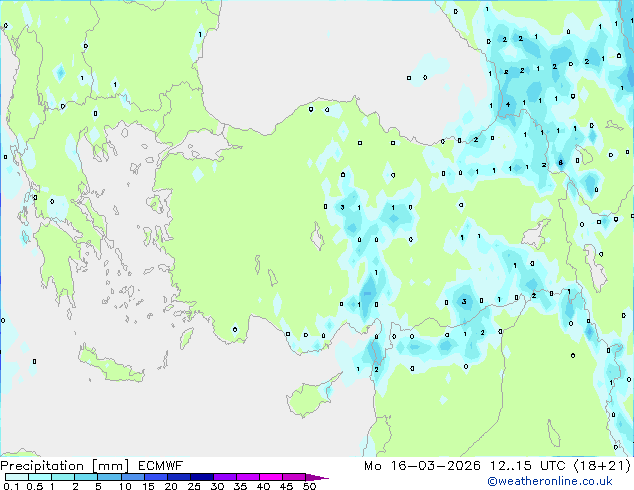Click the precipitation value 6 near the Caucasus

click(x=561, y=162)
